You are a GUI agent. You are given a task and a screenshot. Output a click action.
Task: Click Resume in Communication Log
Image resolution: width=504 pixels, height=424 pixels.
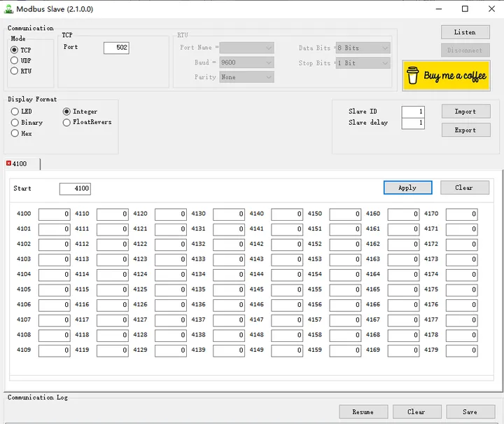tap(363, 412)
